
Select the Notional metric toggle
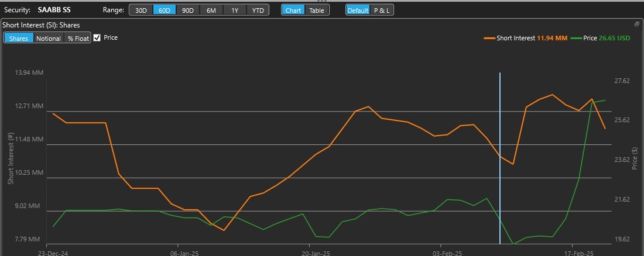click(x=49, y=38)
